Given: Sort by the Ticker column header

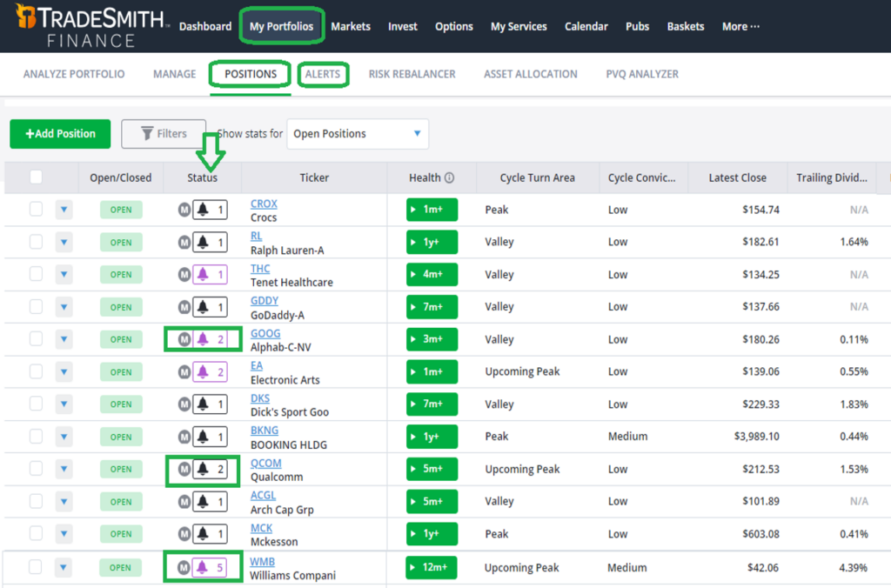Looking at the screenshot, I should (314, 177).
